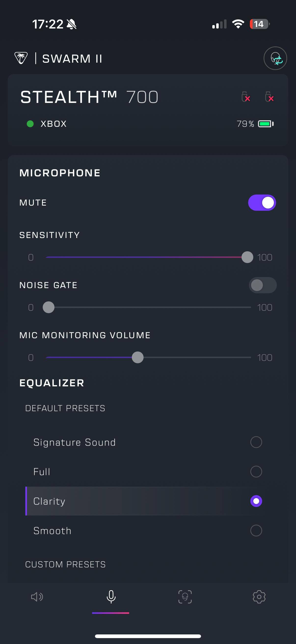Tap the second disconnected transmitter icon
The width and height of the screenshot is (296, 644).
[x=269, y=97]
